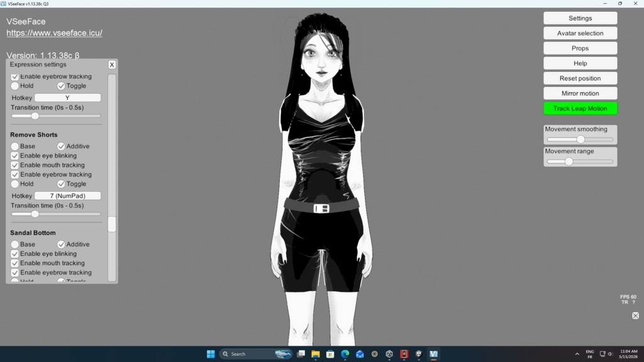Screen dimensions: 644x362
Task: Toggle topmost Enable eyebrow tracking checkbox
Action: point(15,76)
